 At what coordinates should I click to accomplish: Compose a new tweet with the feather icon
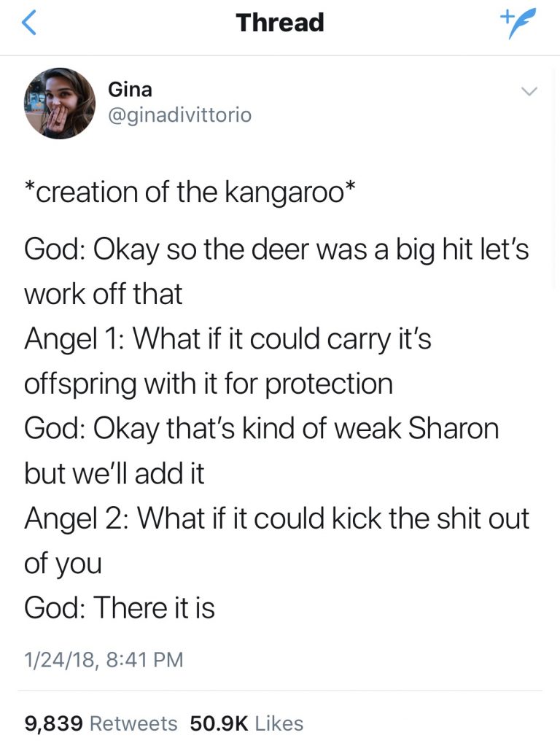coord(518,23)
